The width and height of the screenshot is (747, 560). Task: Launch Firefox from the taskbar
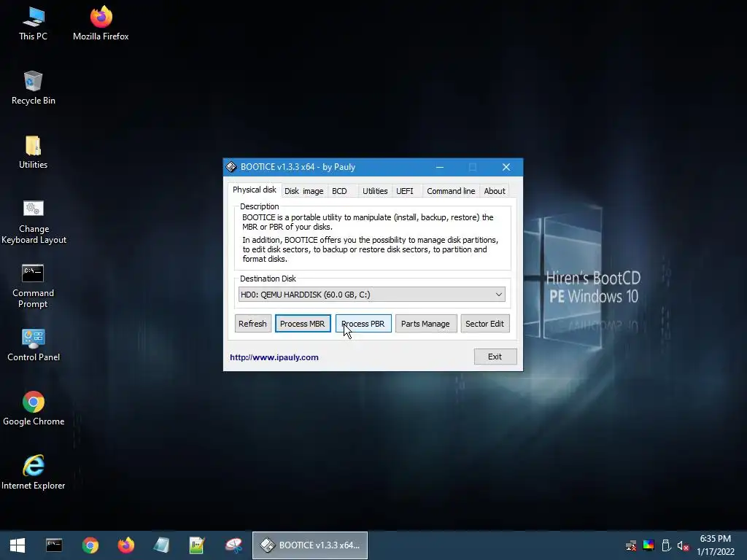point(126,545)
